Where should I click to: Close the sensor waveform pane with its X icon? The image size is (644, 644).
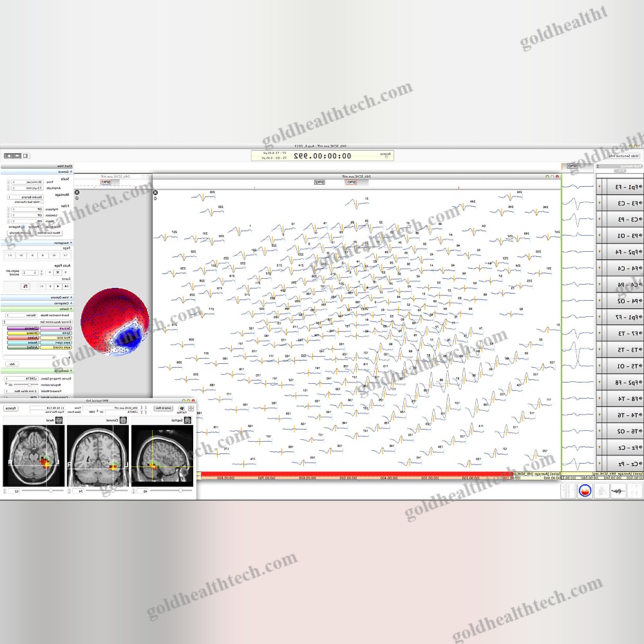tap(155, 192)
